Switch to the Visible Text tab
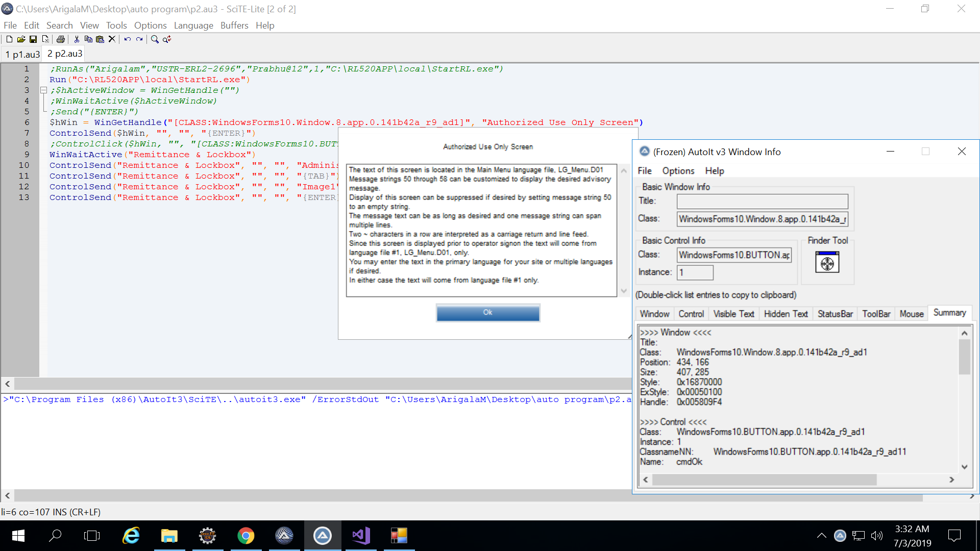The image size is (980, 551). (x=733, y=314)
